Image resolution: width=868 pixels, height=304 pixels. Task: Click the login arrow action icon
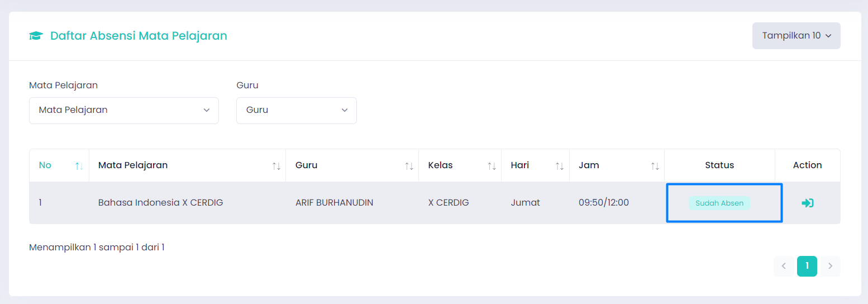pyautogui.click(x=807, y=203)
